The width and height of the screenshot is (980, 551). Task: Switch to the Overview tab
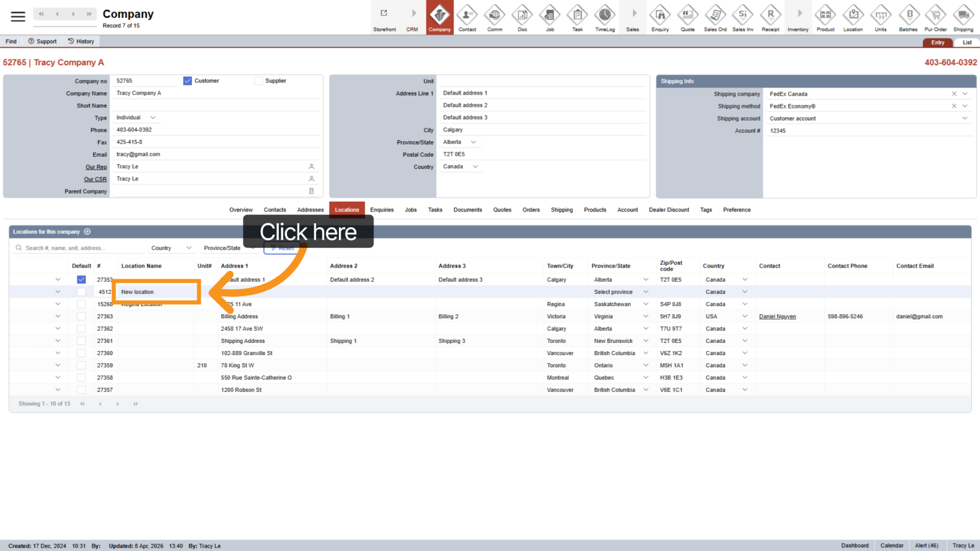(241, 210)
